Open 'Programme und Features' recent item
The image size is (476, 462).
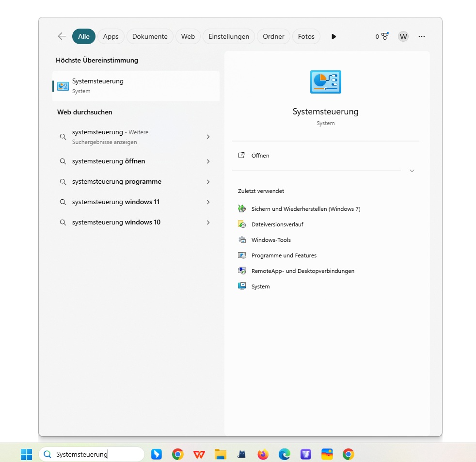point(284,255)
